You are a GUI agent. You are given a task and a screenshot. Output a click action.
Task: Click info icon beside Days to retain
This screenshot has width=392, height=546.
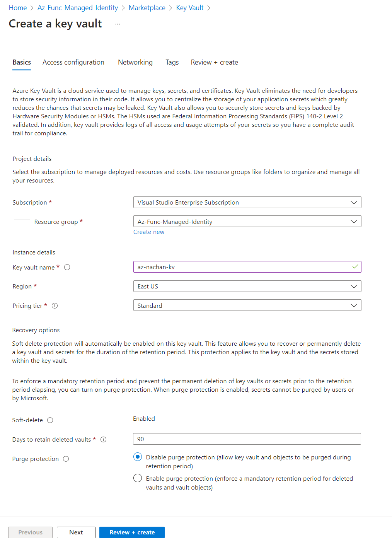tap(104, 440)
